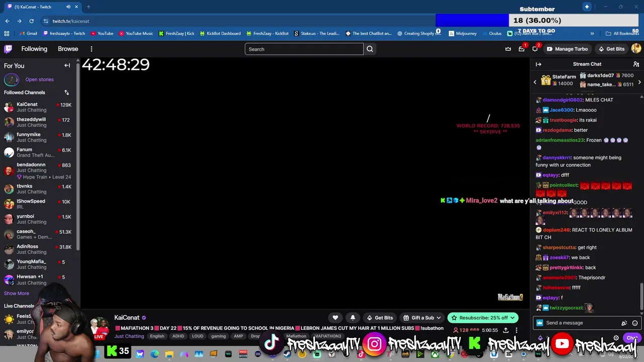Click the chat scrollbar thumb
Image resolution: width=644 pixels, height=362 pixels.
coord(641,297)
